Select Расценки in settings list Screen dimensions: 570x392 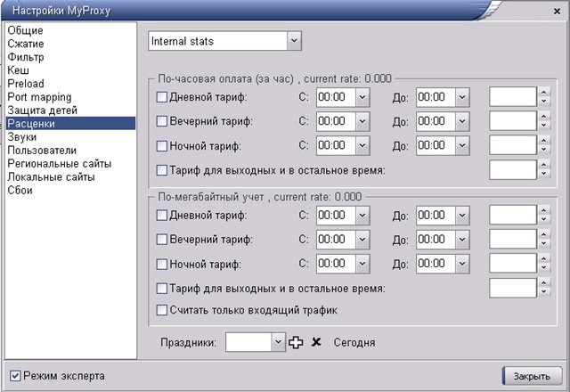(x=71, y=124)
